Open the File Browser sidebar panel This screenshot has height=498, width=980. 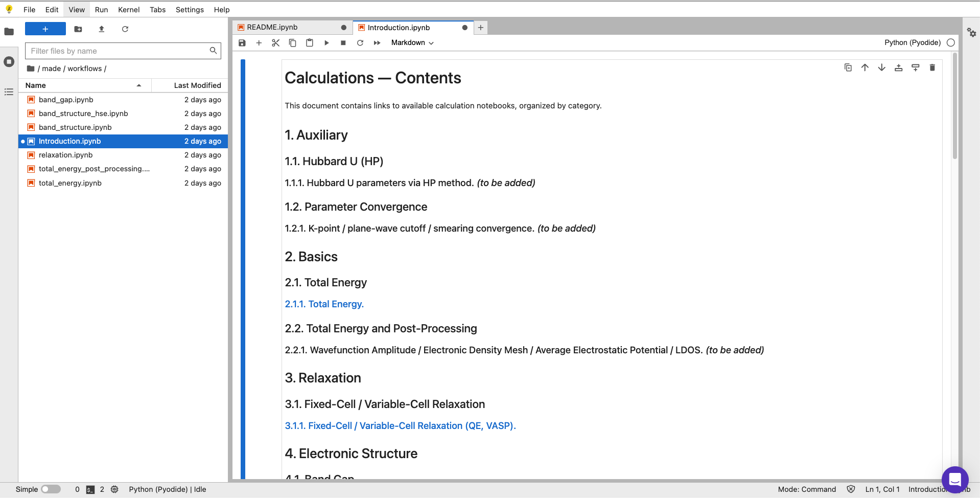[x=9, y=32]
